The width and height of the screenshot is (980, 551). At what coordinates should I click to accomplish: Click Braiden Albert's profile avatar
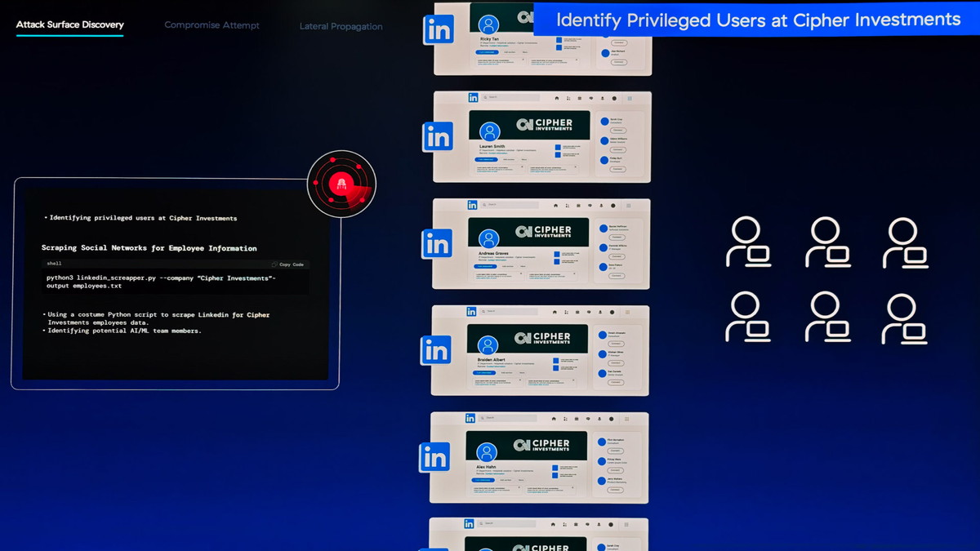488,345
